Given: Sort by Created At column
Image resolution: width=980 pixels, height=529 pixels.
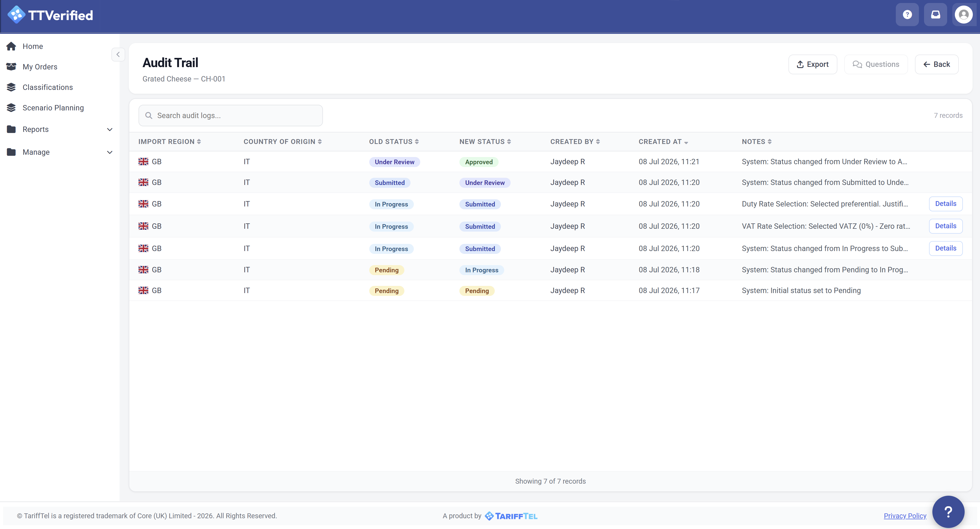Looking at the screenshot, I should pos(663,142).
